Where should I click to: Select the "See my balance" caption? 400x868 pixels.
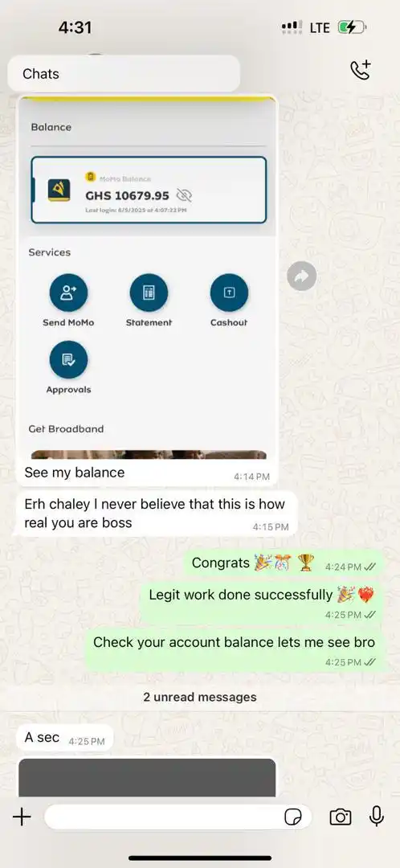tap(74, 473)
